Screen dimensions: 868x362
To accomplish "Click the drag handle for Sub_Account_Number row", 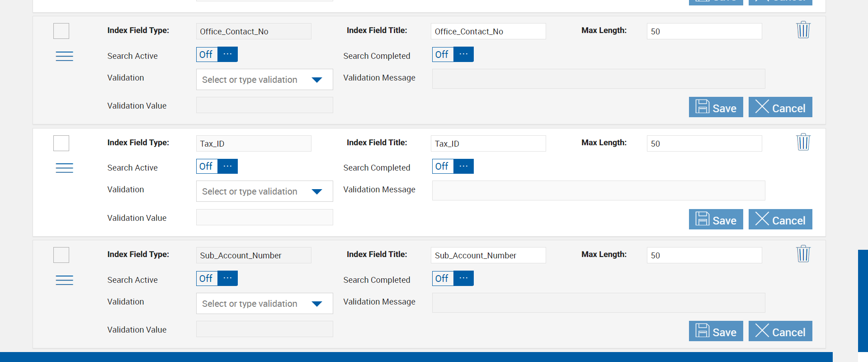I will [x=64, y=280].
